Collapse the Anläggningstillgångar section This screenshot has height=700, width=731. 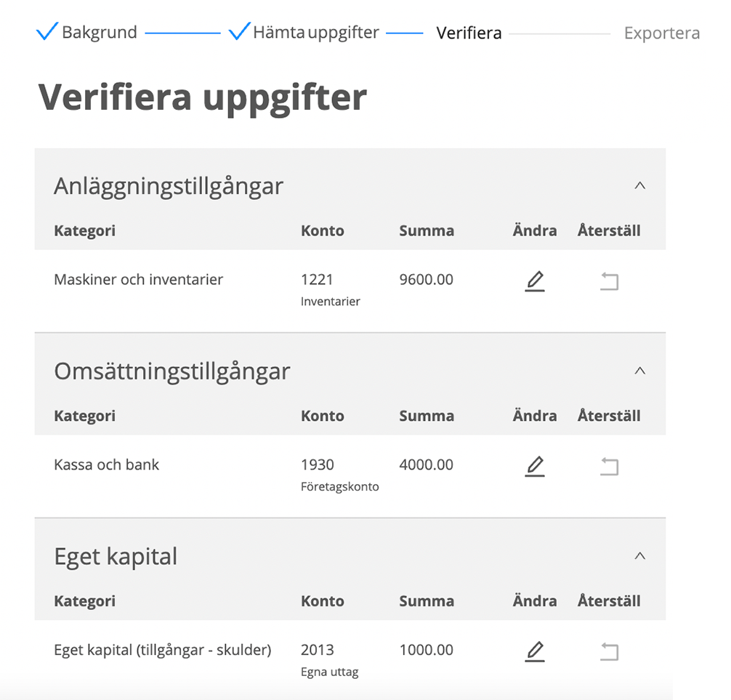pyautogui.click(x=639, y=186)
